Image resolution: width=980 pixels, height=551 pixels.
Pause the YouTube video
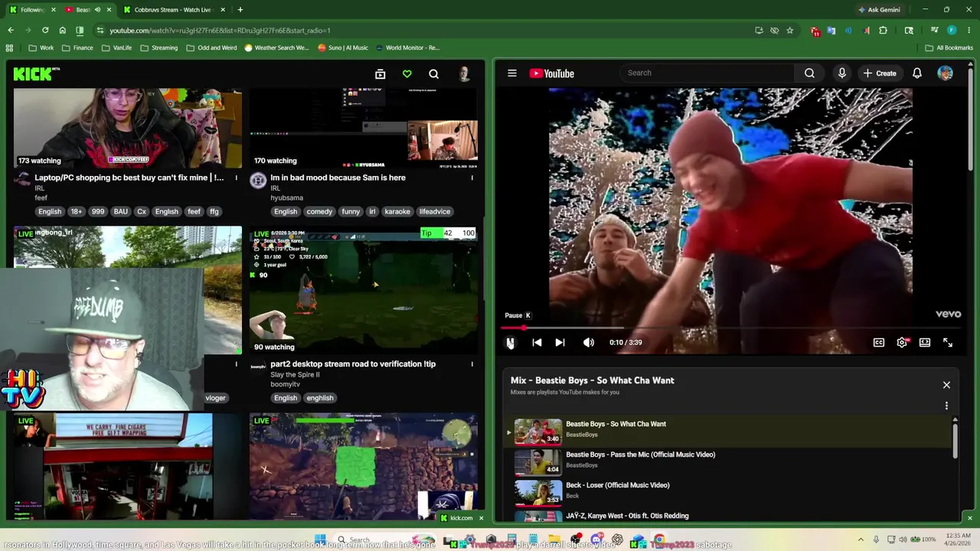pyautogui.click(x=511, y=343)
